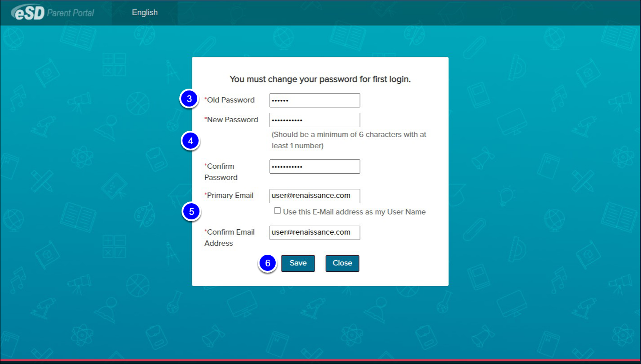Click the Close button in dialog
Image resolution: width=641 pixels, height=364 pixels.
click(x=342, y=263)
